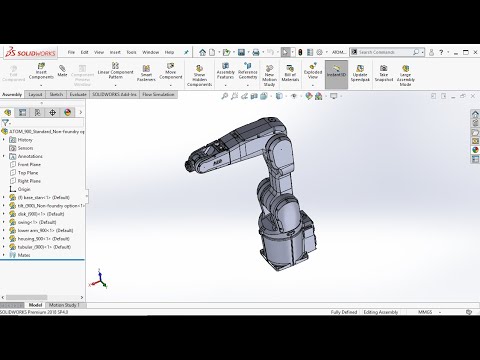Click Exploded View icon
Image resolution: width=480 pixels, height=360 pixels.
[x=313, y=66]
